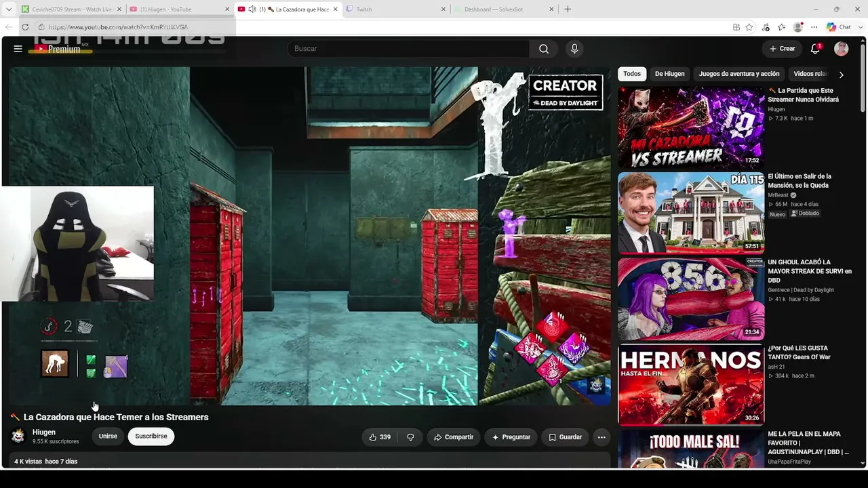This screenshot has height=488, width=868.
Task: Click UnaPapaFritaPlay channel name
Action: pos(789,462)
